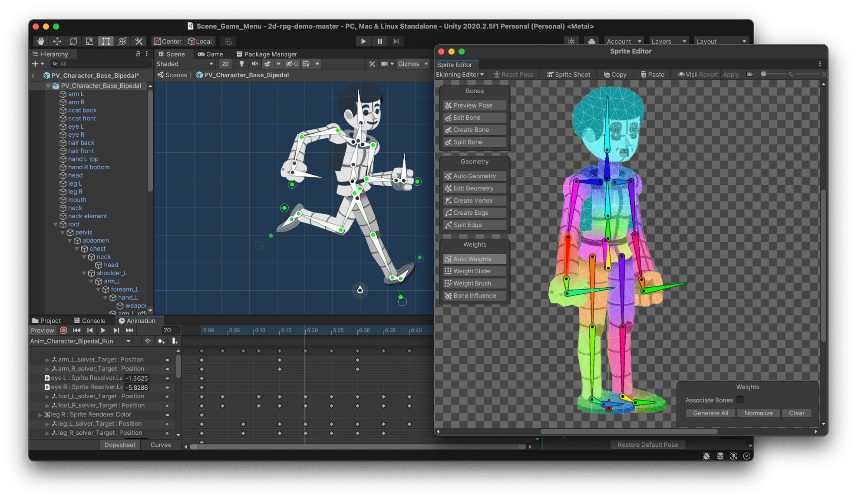Open the Gizmos dropdown
Image resolution: width=868 pixels, height=499 pixels.
(x=413, y=64)
